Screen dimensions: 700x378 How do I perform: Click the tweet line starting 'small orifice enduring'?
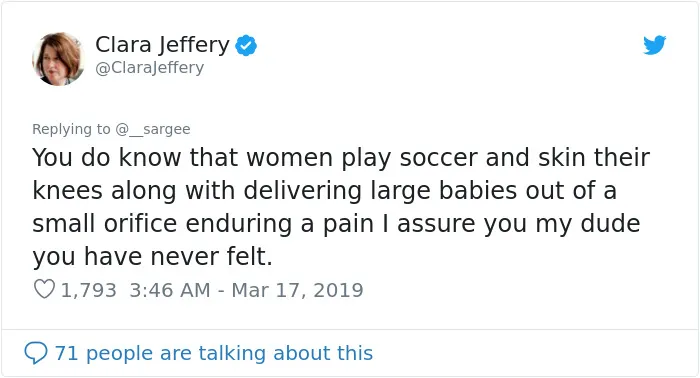(336, 224)
